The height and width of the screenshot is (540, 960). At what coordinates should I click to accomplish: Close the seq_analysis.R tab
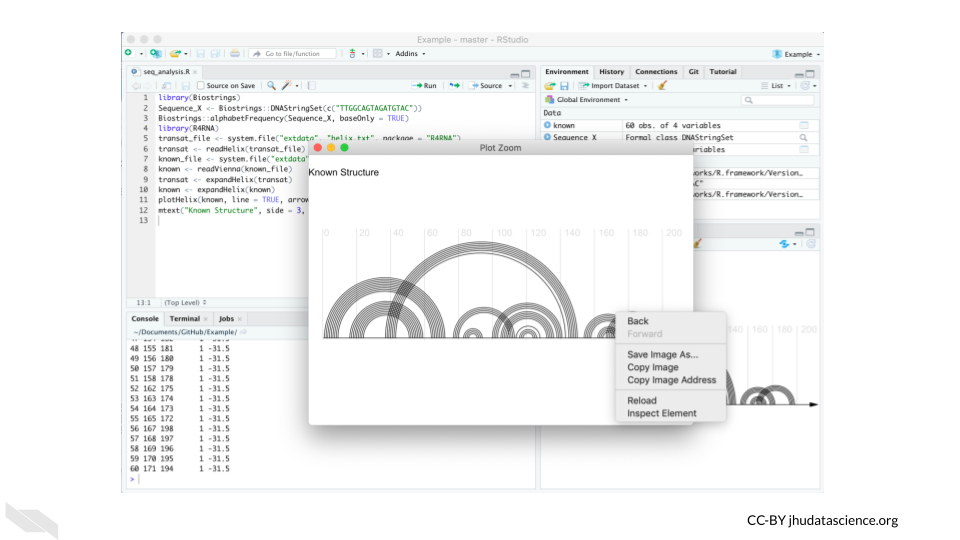(195, 72)
